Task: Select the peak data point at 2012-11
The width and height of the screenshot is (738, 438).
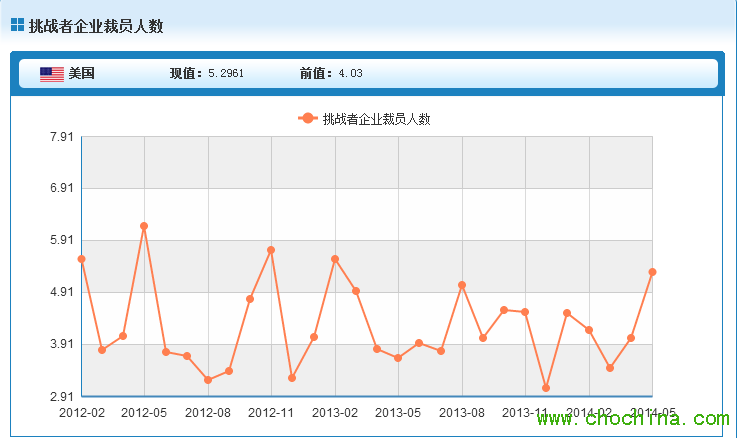Action: tap(271, 250)
